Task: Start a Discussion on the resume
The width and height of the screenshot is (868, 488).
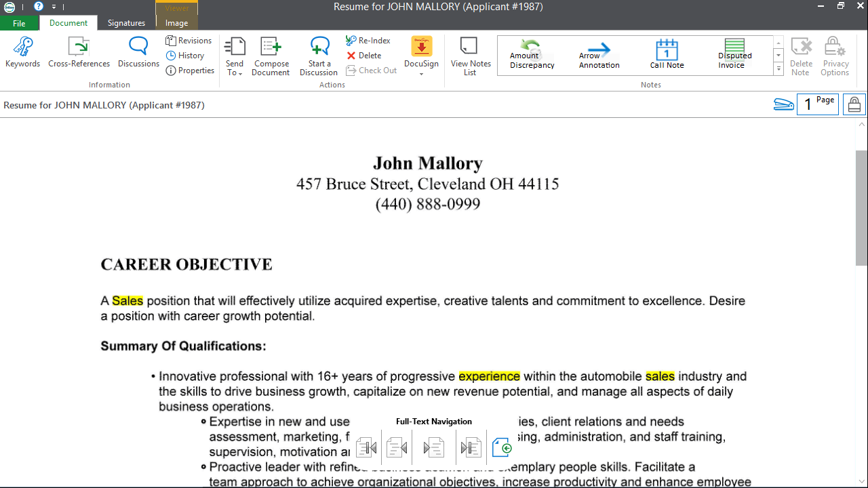Action: click(x=319, y=56)
